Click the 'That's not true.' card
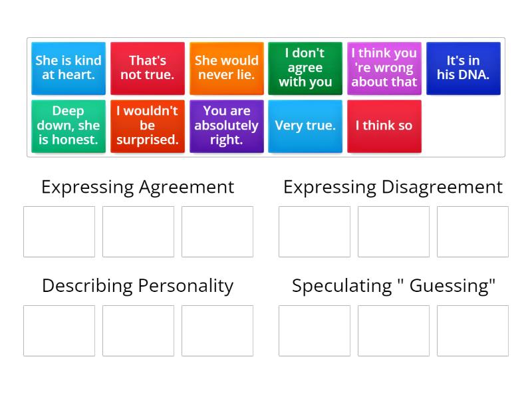The height and width of the screenshot is (399, 532). [147, 68]
